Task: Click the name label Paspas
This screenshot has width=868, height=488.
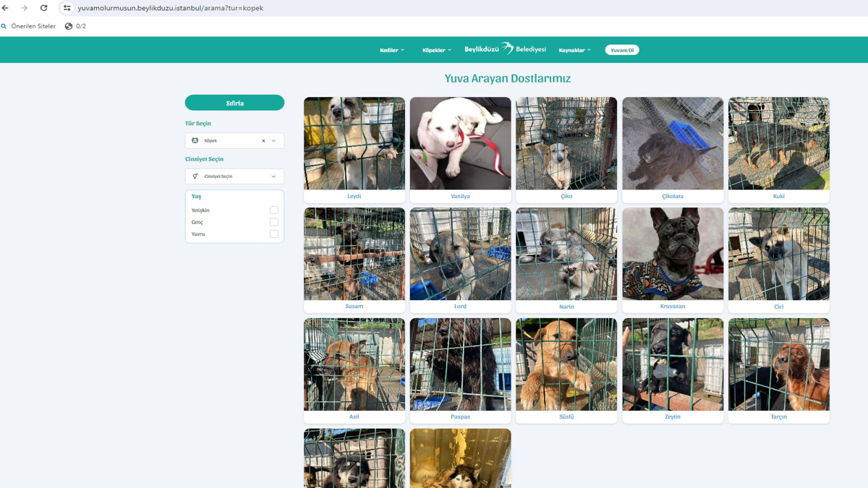Action: (460, 417)
